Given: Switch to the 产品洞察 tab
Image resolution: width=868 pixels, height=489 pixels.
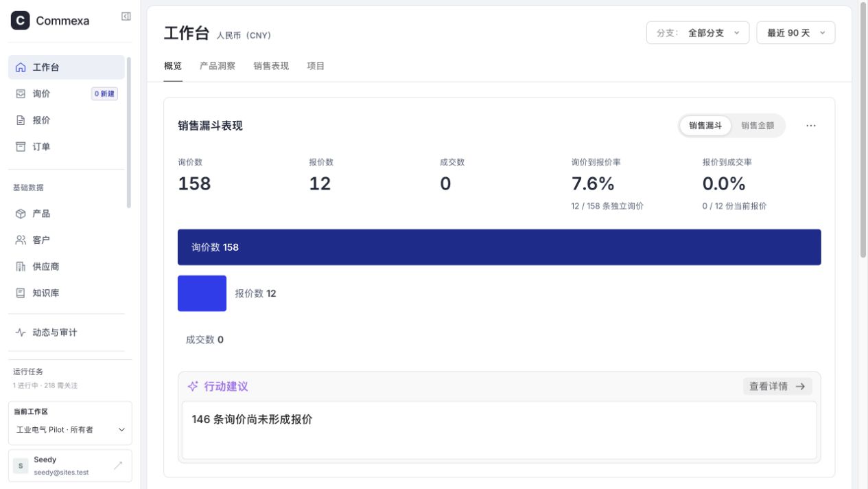Looking at the screenshot, I should tap(218, 66).
